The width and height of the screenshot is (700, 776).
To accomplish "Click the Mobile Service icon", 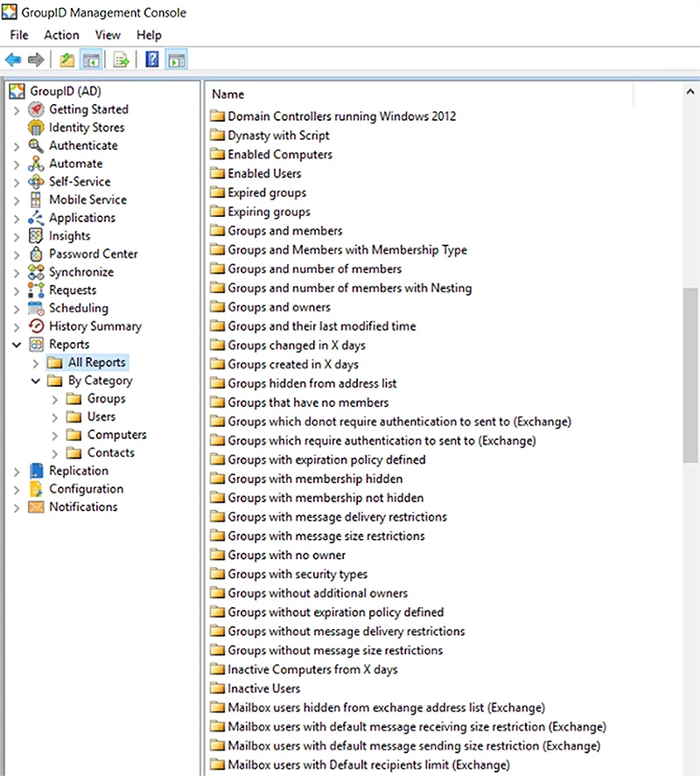I will click(36, 200).
